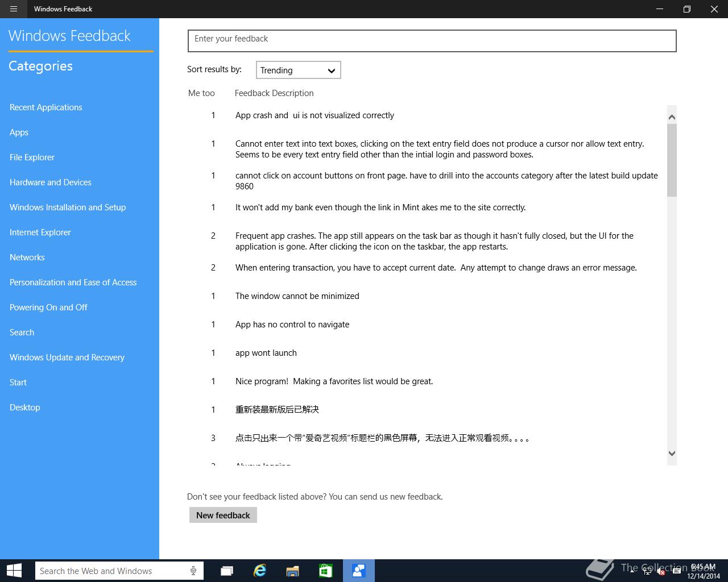Open 'cannot click on account buttons' feedback
This screenshot has height=582, width=728.
click(x=446, y=181)
